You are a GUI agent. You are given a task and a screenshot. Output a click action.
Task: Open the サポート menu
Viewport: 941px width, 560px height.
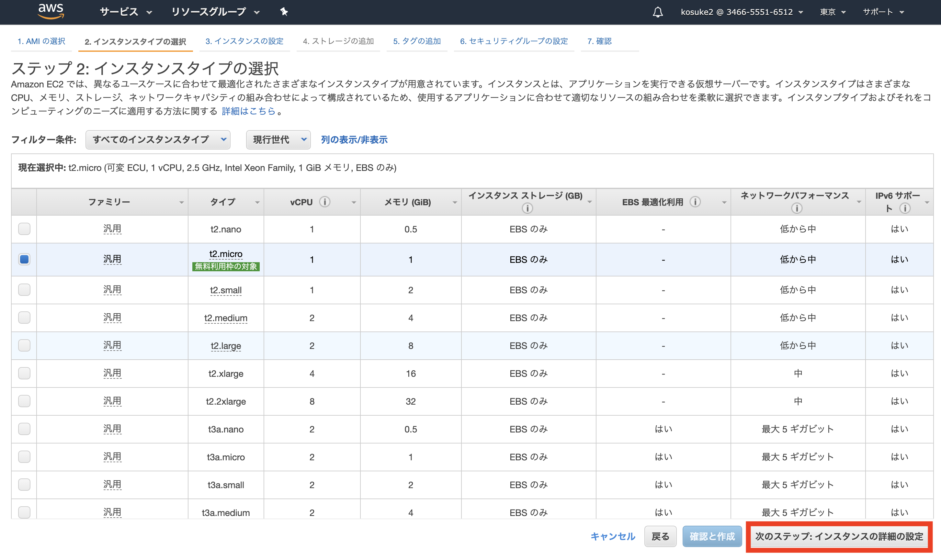pos(883,12)
